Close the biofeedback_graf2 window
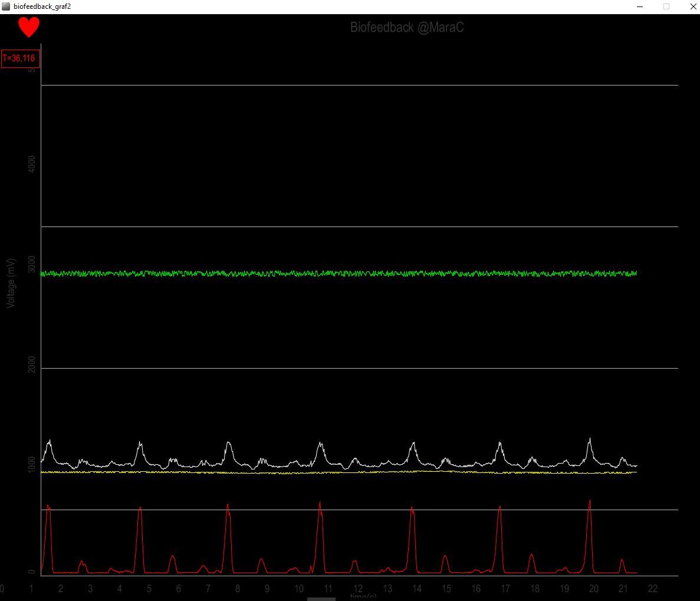 (693, 6)
